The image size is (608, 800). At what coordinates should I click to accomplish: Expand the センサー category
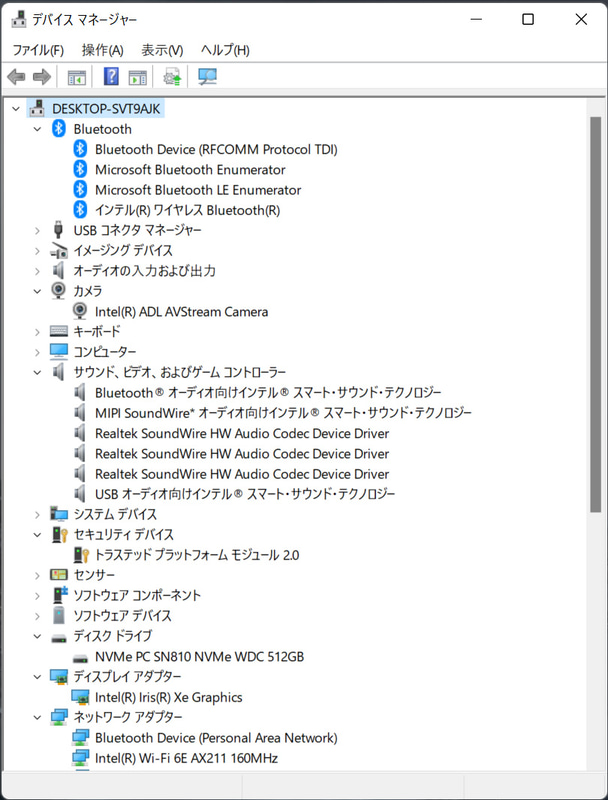click(37, 575)
